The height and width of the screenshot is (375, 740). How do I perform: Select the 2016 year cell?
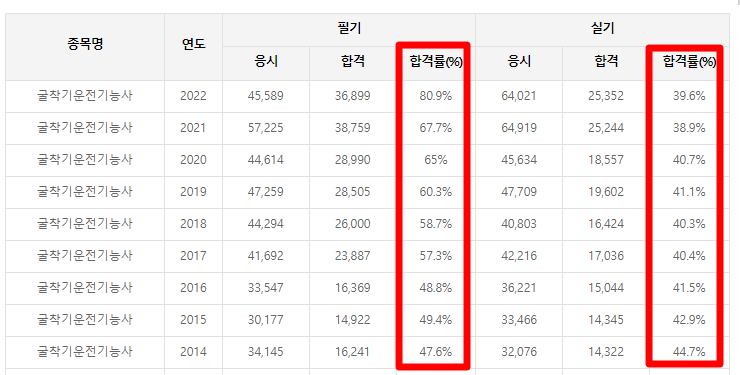[x=193, y=288]
